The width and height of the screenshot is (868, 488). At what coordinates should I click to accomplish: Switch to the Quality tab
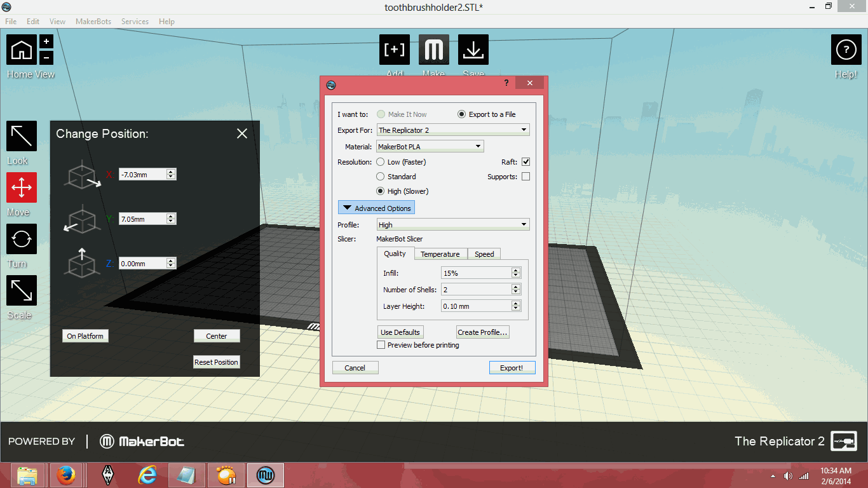click(395, 254)
